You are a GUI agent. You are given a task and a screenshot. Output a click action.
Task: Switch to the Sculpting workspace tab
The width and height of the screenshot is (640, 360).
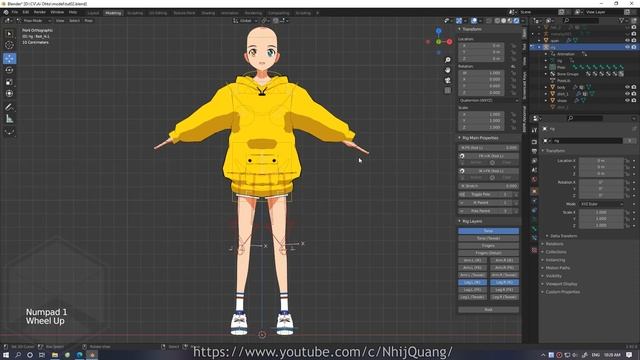coord(135,13)
